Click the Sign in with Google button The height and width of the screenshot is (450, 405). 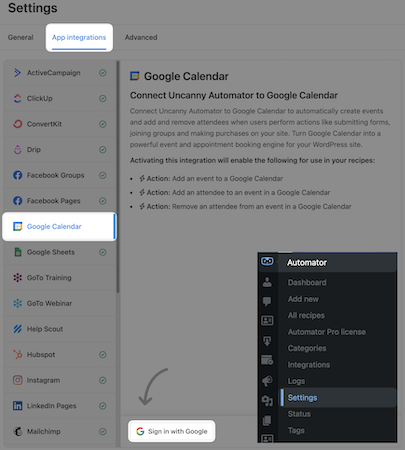pos(172,431)
